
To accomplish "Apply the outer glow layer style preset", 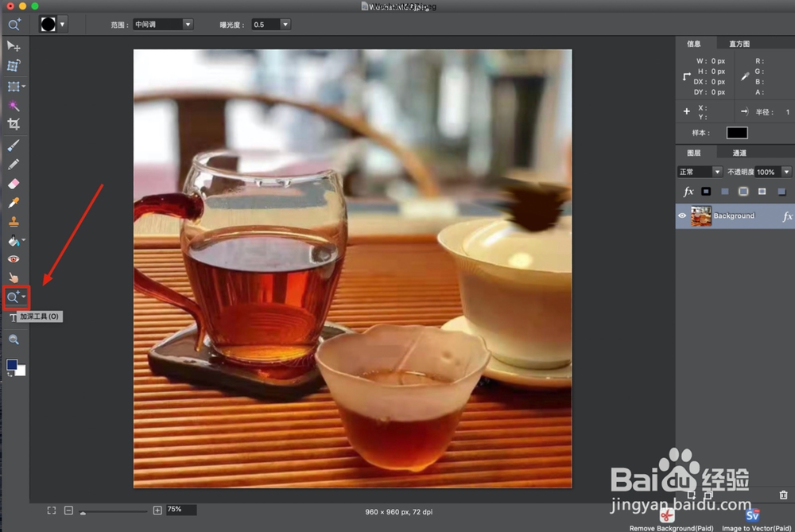I will coord(743,191).
